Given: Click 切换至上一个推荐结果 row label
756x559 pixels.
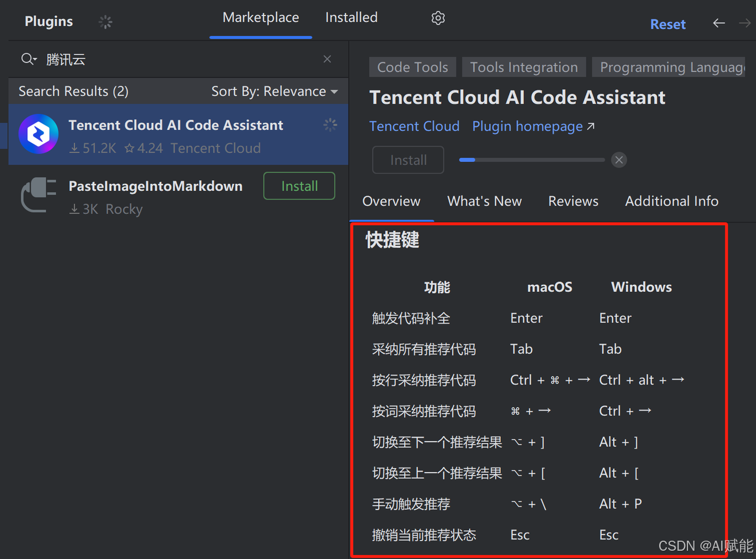Looking at the screenshot, I should (x=437, y=473).
